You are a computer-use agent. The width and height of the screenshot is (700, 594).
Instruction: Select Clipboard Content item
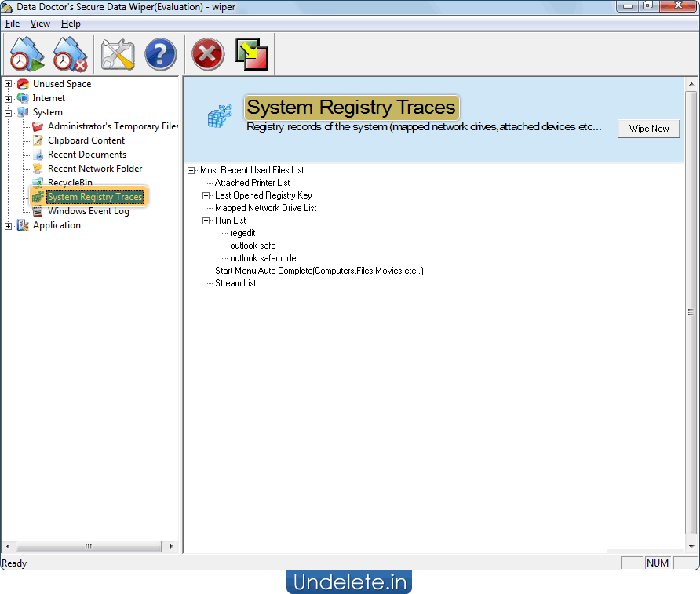(86, 140)
